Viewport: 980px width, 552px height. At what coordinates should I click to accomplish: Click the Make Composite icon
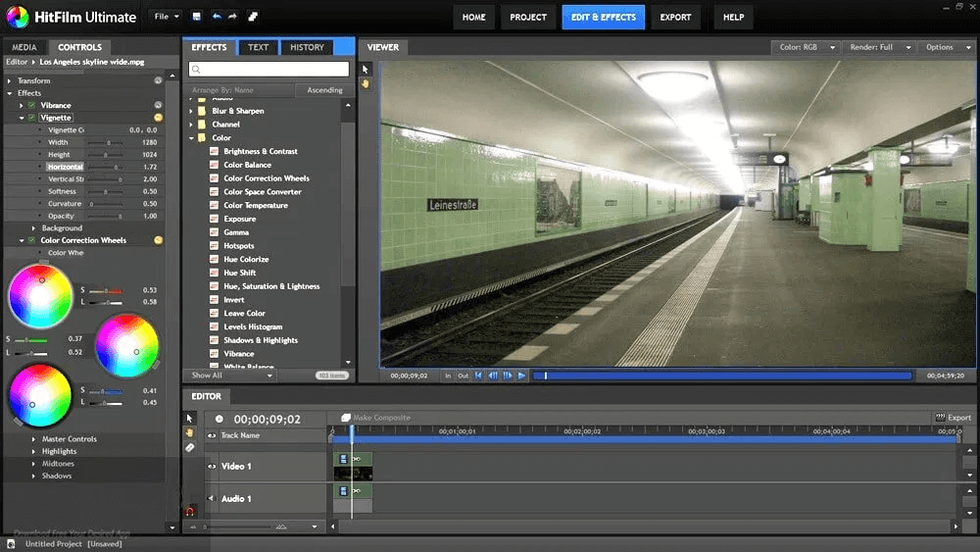[x=346, y=418]
